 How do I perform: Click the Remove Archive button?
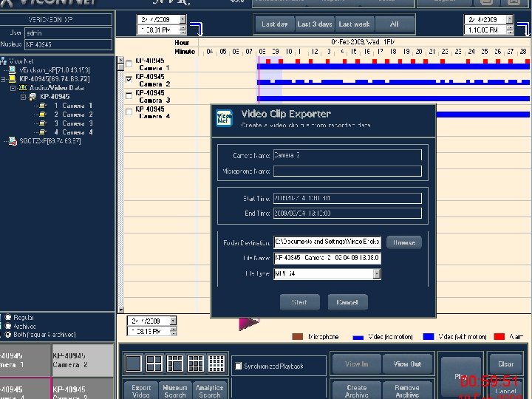407,390
